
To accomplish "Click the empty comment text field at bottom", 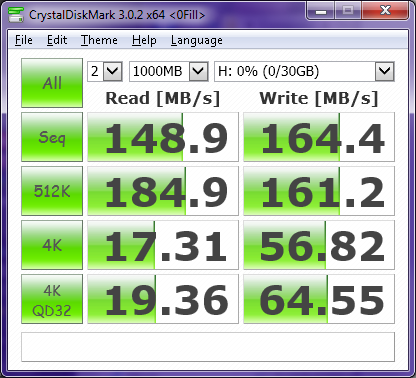I will (x=208, y=347).
